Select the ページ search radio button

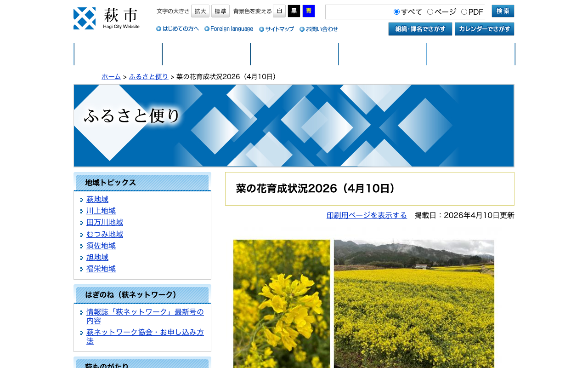(430, 12)
